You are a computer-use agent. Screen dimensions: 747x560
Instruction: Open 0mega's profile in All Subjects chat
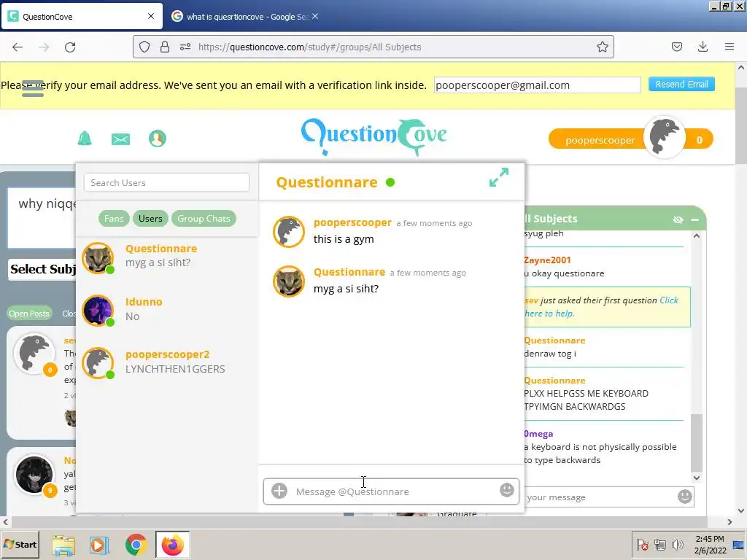point(538,434)
